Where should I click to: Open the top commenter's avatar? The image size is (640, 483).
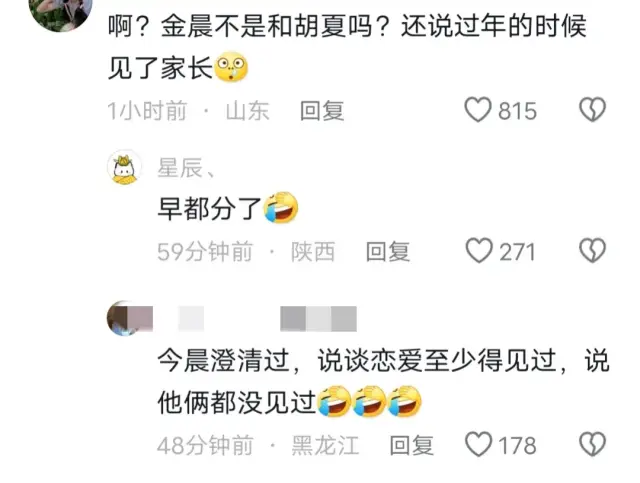[60, 12]
